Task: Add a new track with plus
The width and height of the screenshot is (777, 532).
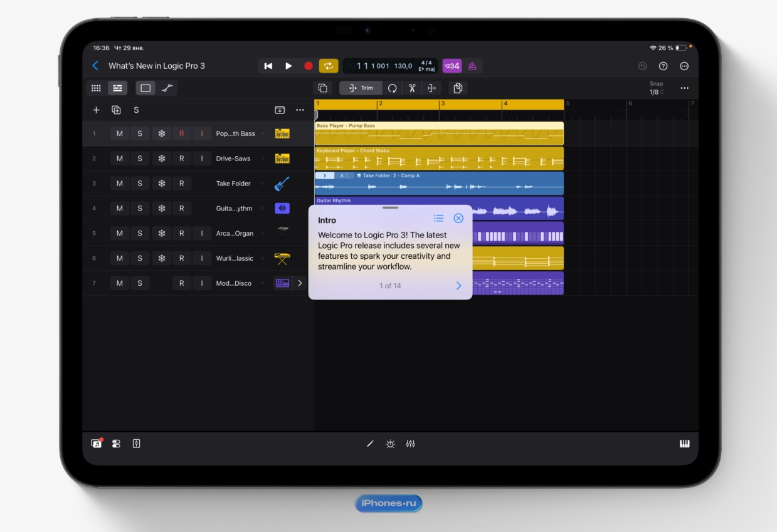Action: [x=96, y=110]
